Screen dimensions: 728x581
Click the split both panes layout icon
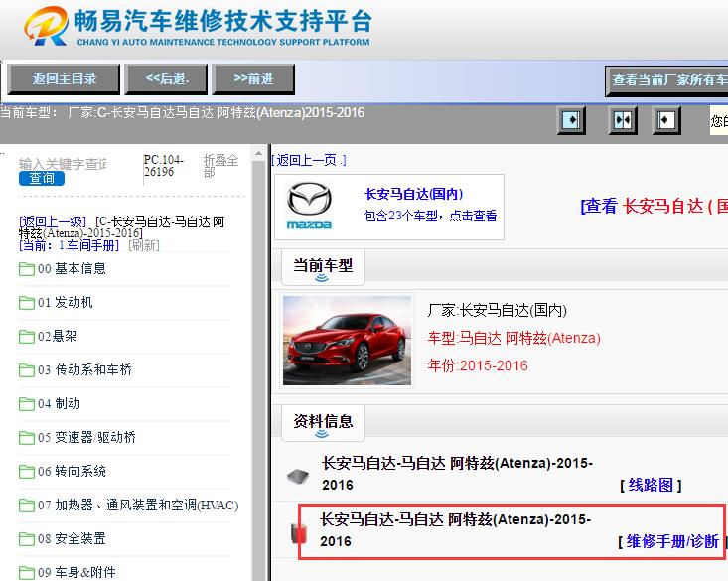click(x=623, y=120)
